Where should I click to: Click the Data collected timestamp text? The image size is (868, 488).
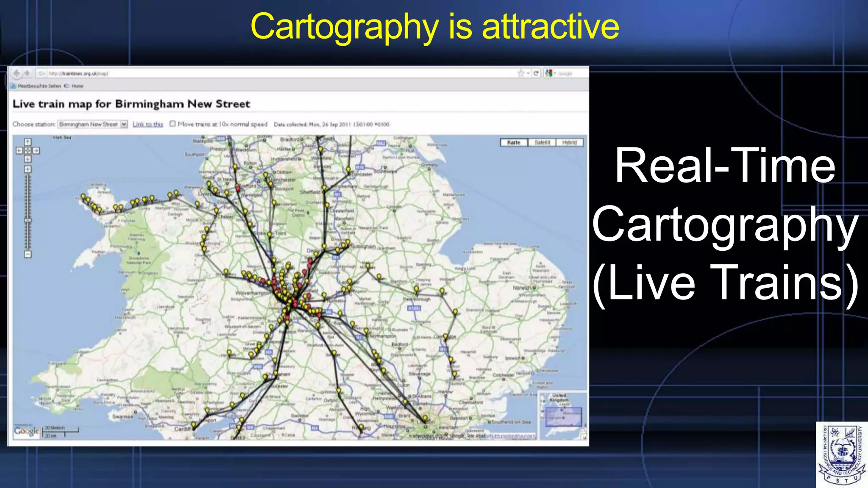331,125
